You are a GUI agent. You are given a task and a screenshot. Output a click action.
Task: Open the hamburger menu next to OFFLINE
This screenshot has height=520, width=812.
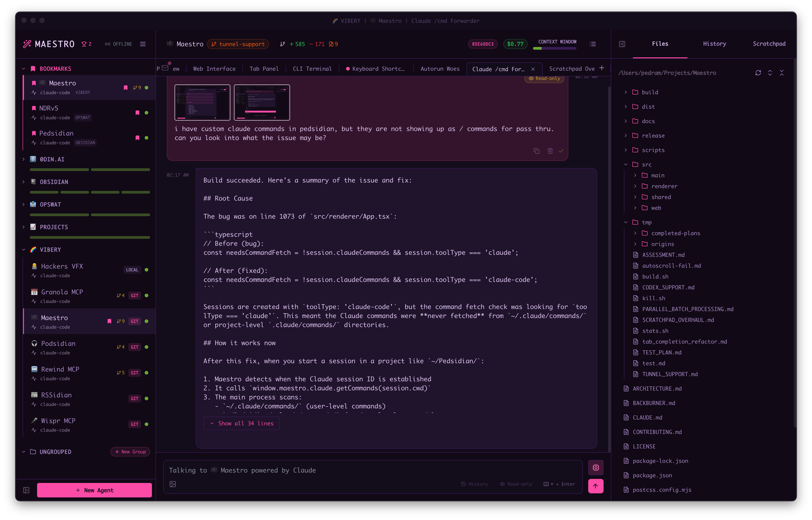(143, 44)
